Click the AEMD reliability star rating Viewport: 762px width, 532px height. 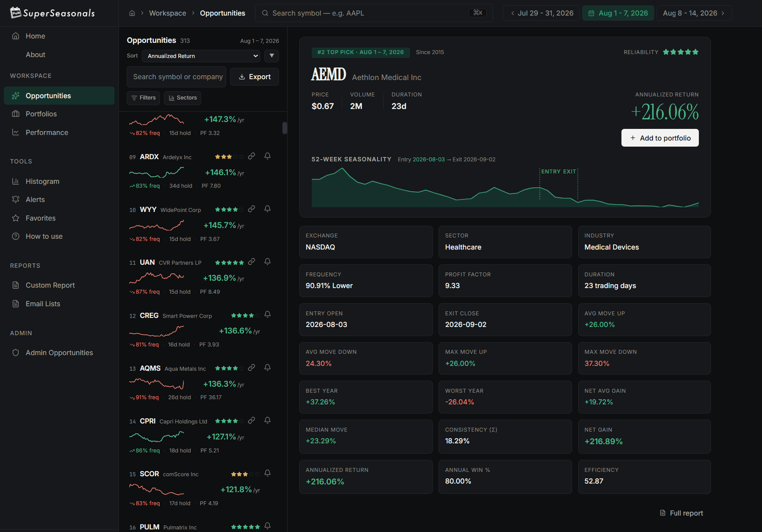(x=681, y=52)
